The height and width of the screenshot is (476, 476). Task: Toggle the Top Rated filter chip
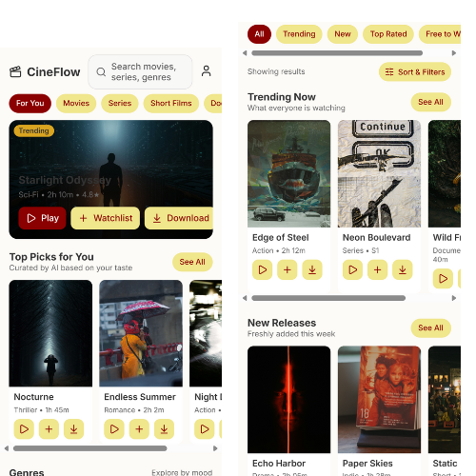click(388, 34)
